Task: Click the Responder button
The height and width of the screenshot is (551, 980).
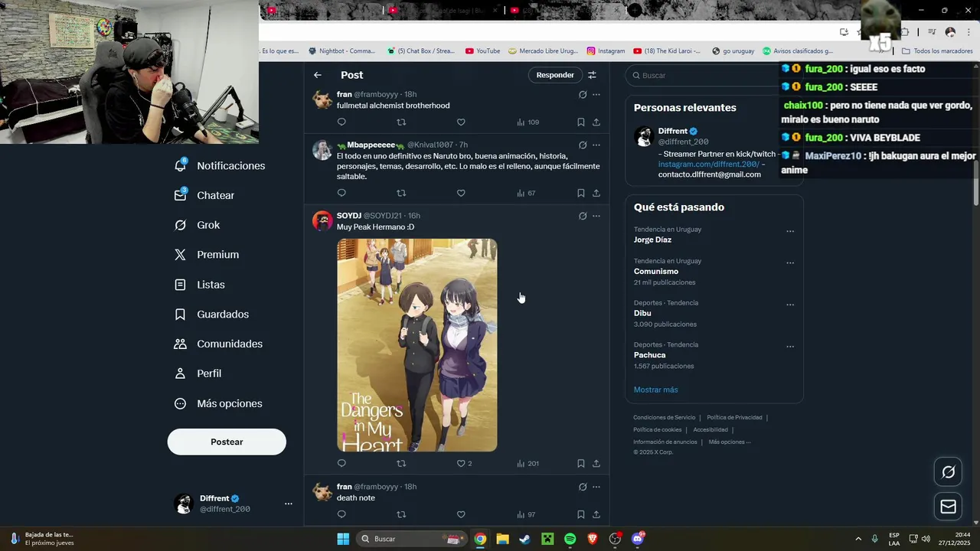Action: (x=555, y=75)
